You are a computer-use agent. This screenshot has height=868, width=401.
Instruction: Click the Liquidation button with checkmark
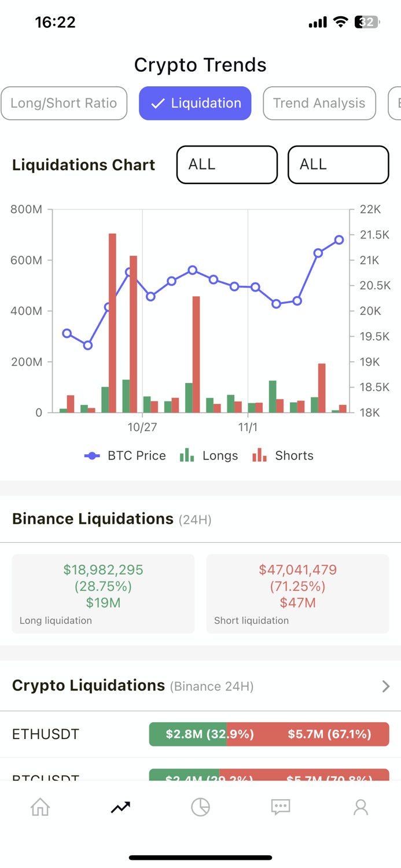[x=194, y=103]
